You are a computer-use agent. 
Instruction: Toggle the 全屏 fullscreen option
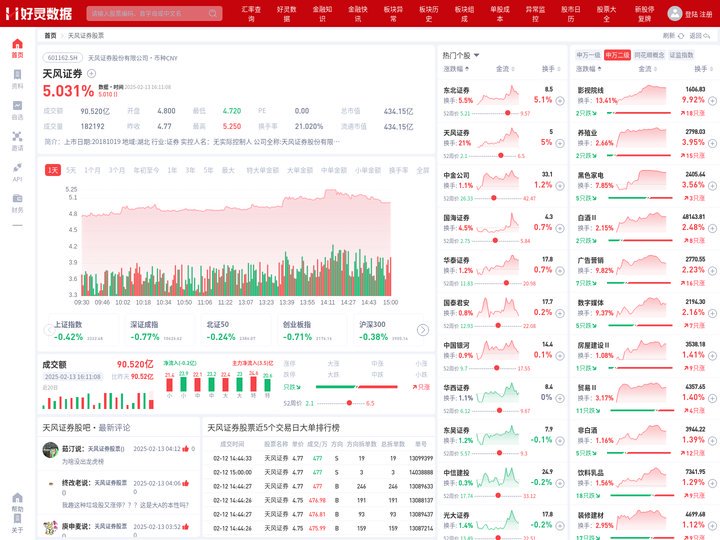(422, 170)
